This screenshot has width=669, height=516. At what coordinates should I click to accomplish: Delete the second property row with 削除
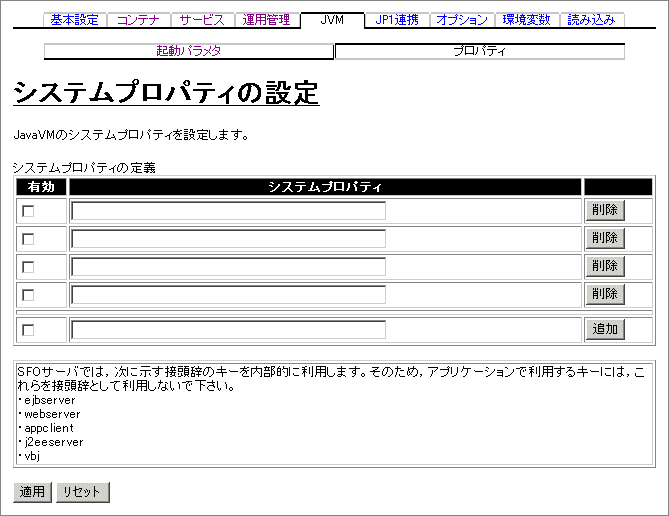(x=605, y=238)
